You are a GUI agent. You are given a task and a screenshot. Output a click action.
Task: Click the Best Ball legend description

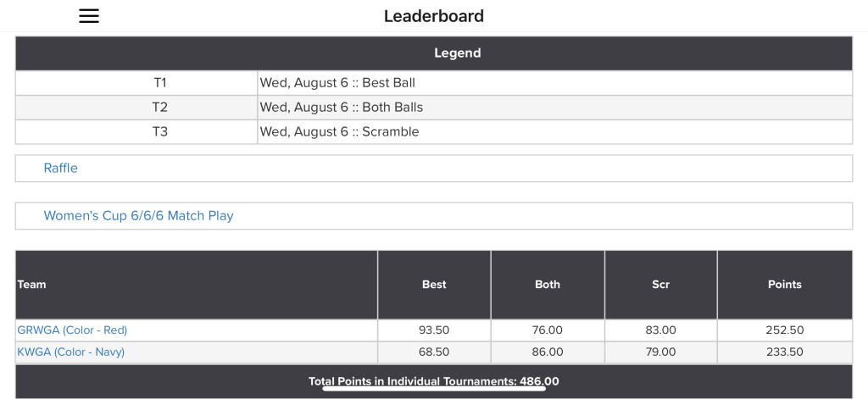coord(337,83)
